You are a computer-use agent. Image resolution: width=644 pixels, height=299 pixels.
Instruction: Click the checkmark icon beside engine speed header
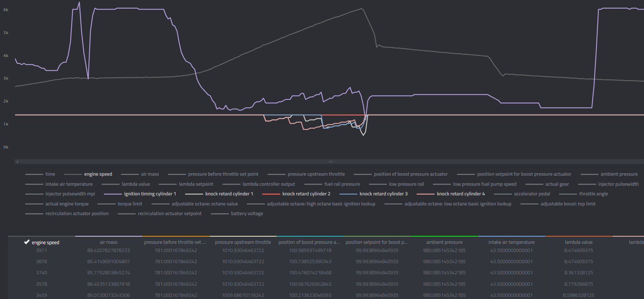27,242
